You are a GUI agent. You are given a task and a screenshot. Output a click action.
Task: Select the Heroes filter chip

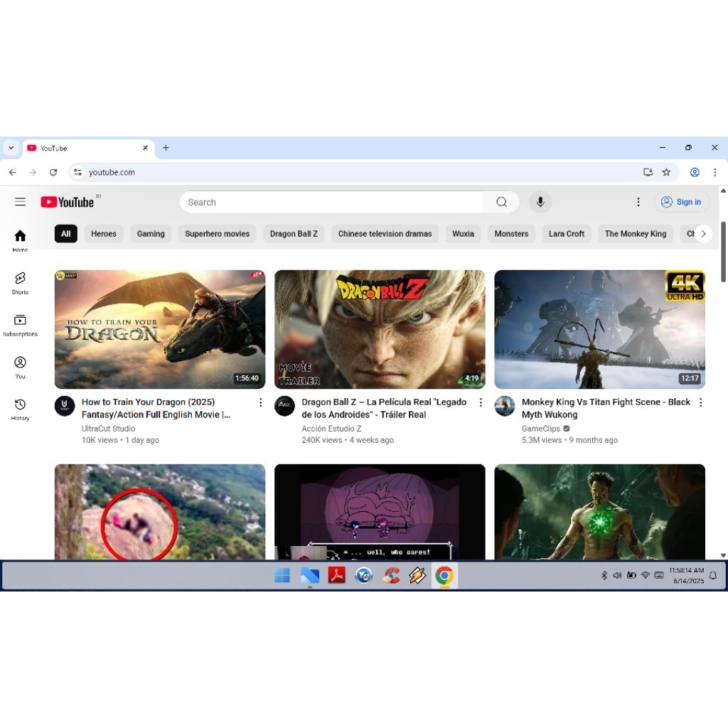point(104,233)
